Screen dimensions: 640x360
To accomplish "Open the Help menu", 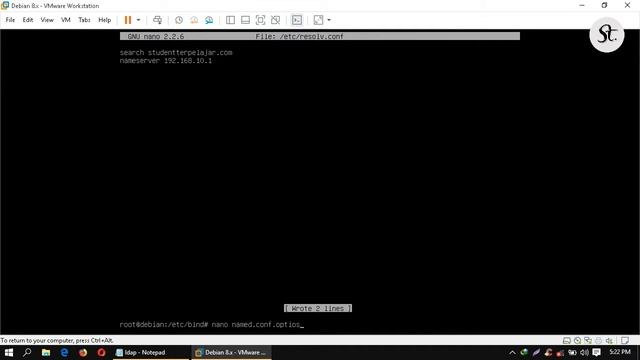I will pos(104,20).
